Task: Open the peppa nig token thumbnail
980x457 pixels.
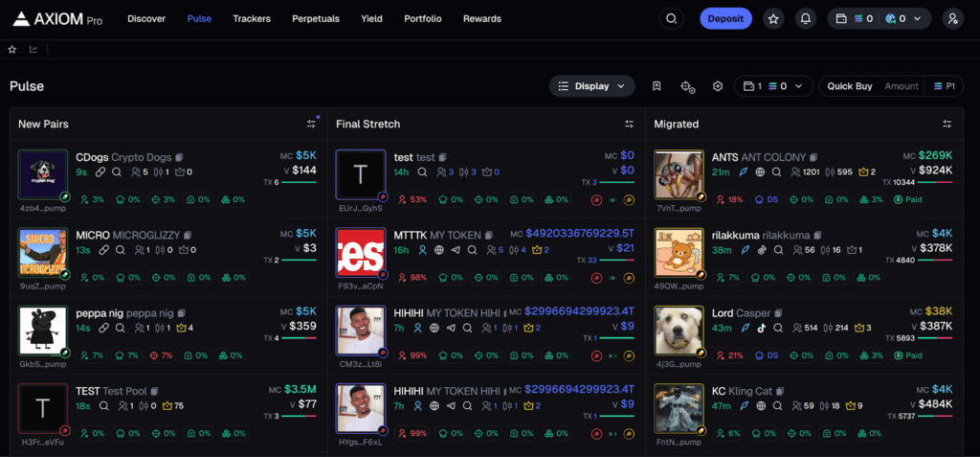Action: (43, 331)
